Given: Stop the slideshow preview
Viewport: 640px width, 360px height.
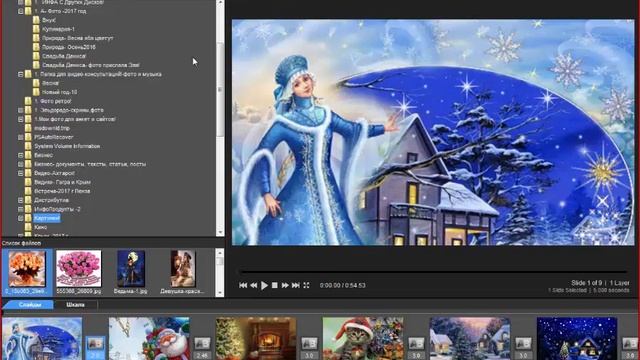Looking at the screenshot, I should point(275,285).
